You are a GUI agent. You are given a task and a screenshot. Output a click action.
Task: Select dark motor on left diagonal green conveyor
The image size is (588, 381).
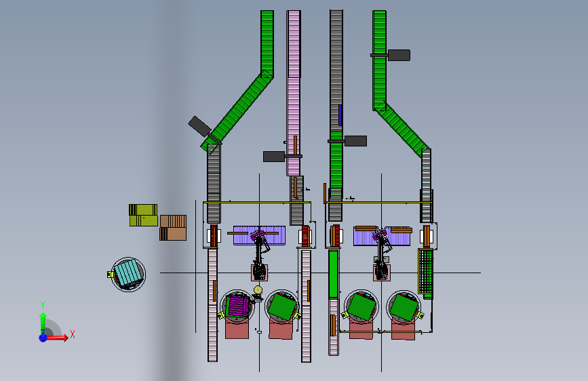click(199, 126)
